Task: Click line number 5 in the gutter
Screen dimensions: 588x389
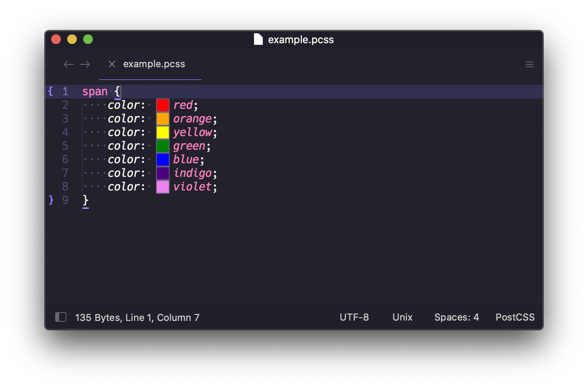Action: click(x=65, y=146)
